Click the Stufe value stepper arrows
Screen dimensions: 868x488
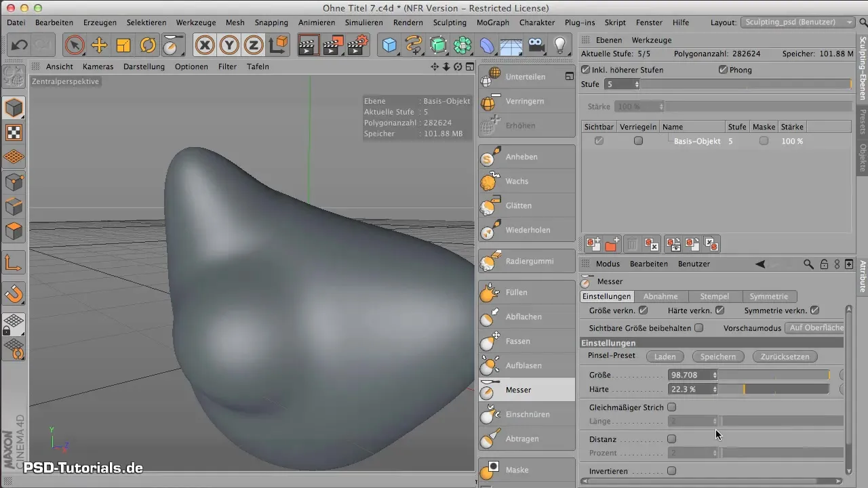[x=637, y=85]
